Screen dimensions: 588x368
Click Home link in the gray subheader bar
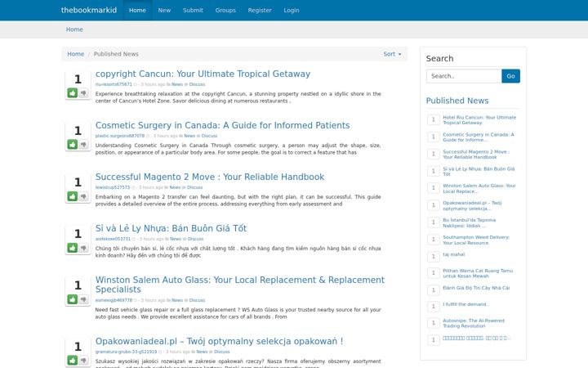74,29
